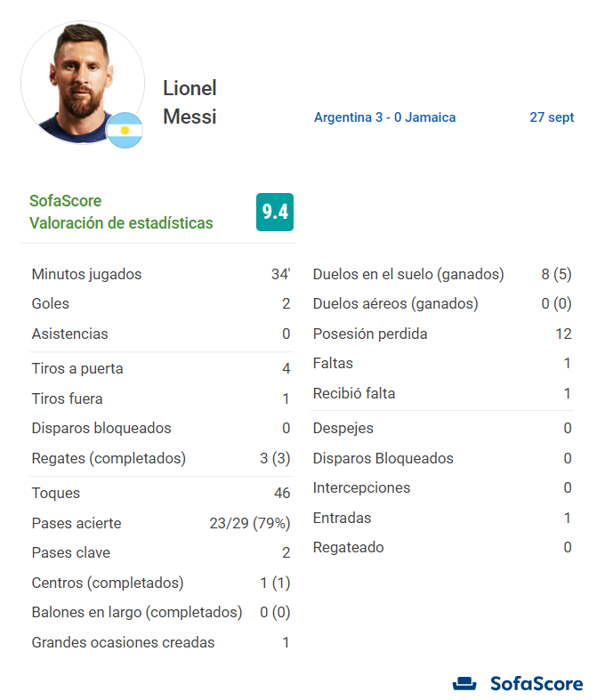Click Lionel Messi's profile photo
Image resolution: width=597 pixels, height=700 pixels.
[83, 83]
